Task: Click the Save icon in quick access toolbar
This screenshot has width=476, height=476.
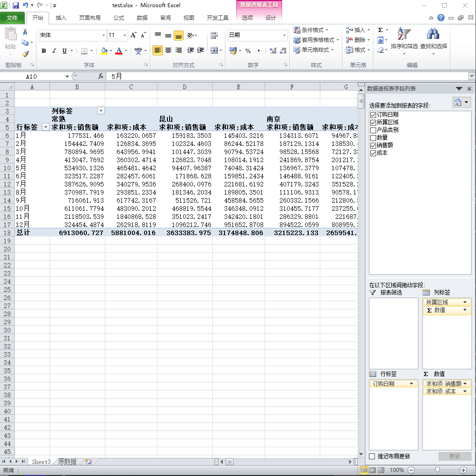Action: point(16,5)
